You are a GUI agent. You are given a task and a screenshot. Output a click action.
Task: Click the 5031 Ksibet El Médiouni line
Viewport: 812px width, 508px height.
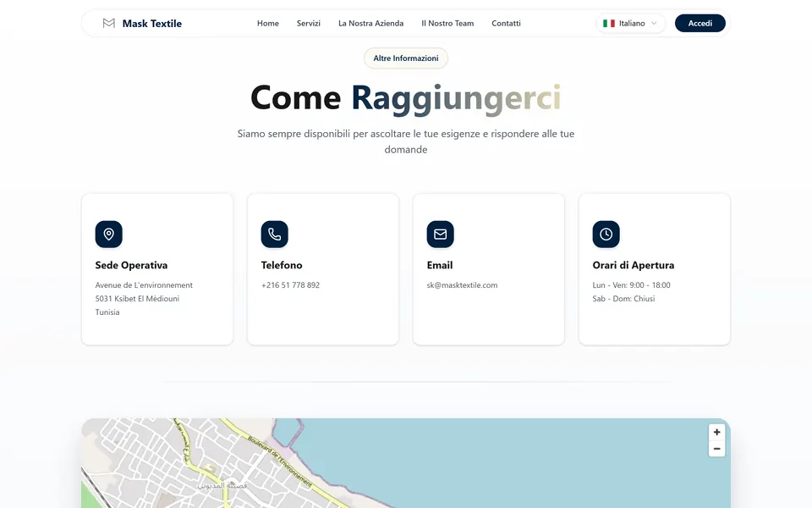point(137,299)
